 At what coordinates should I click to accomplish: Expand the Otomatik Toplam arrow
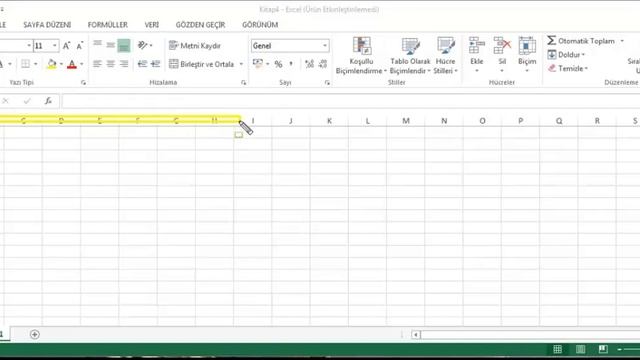coord(622,41)
